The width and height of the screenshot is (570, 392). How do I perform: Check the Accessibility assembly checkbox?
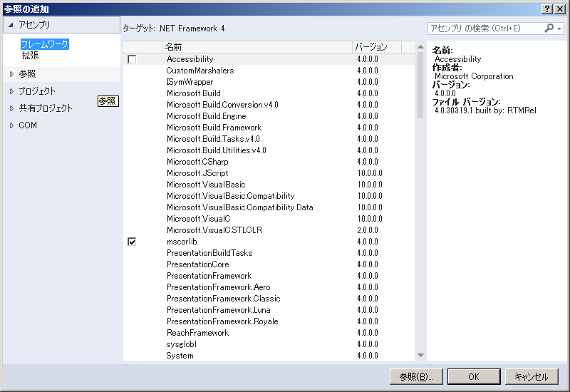pyautogui.click(x=132, y=59)
